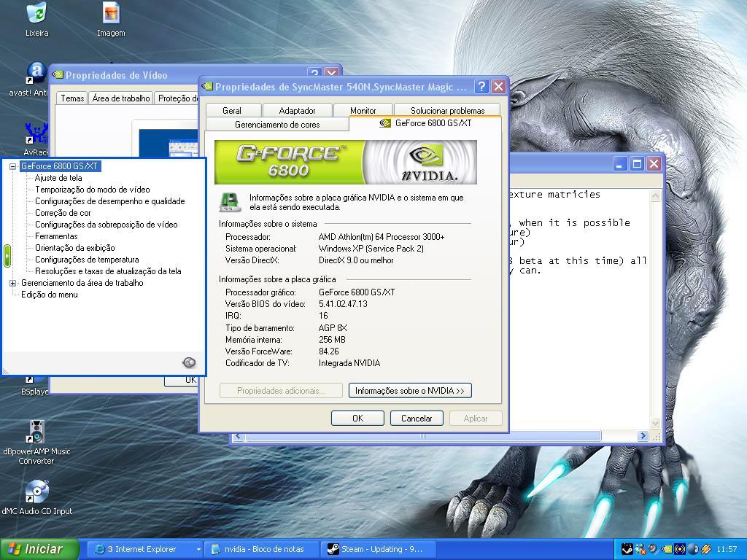Open Configurações de temperatura item
The height and width of the screenshot is (560, 747).
pos(87,260)
